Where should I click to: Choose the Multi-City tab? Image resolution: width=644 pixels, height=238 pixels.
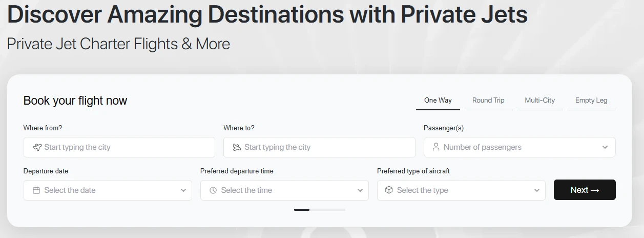point(540,101)
